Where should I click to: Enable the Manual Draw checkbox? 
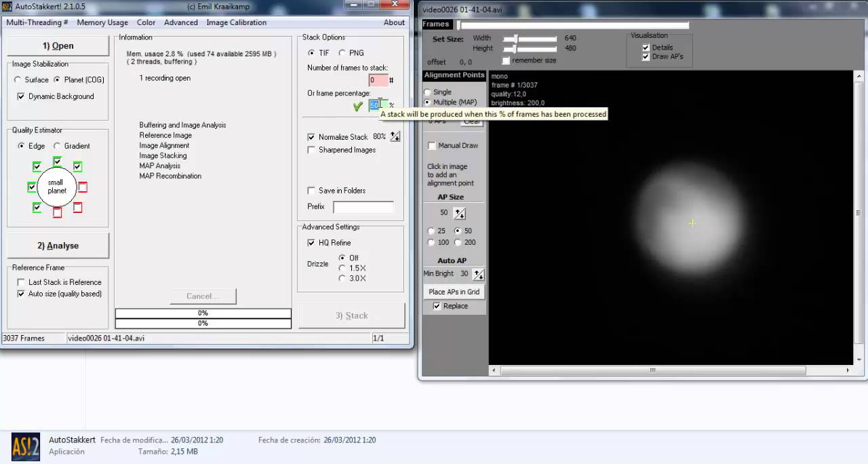point(432,145)
